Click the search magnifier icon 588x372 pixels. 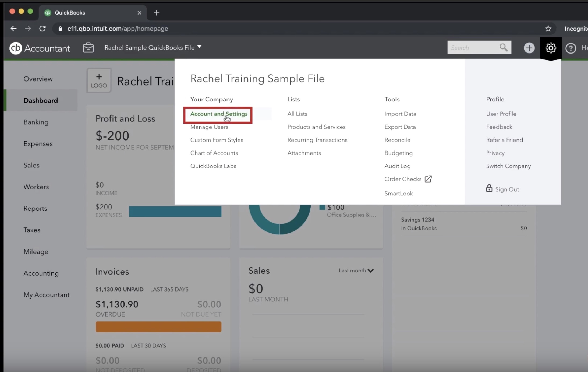tap(504, 47)
